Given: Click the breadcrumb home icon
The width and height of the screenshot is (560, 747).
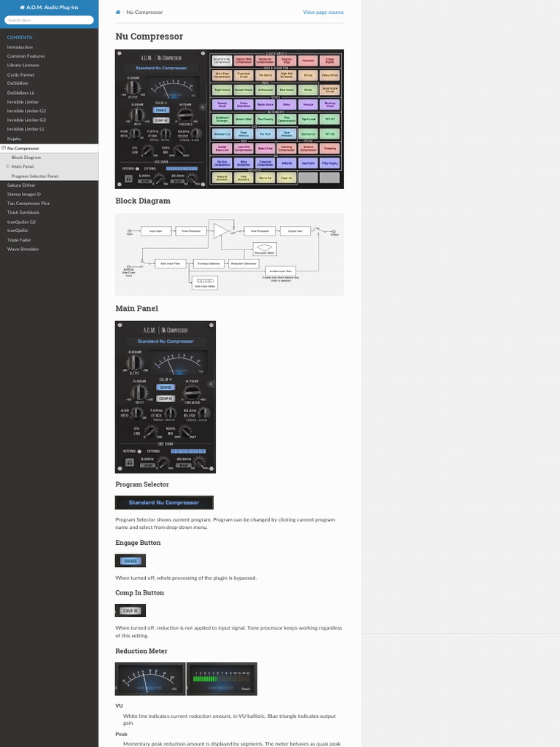Looking at the screenshot, I should (118, 12).
